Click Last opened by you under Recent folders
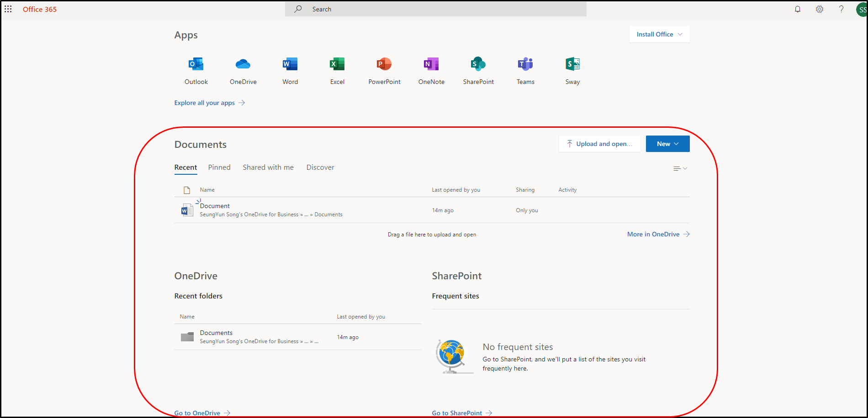 point(361,317)
